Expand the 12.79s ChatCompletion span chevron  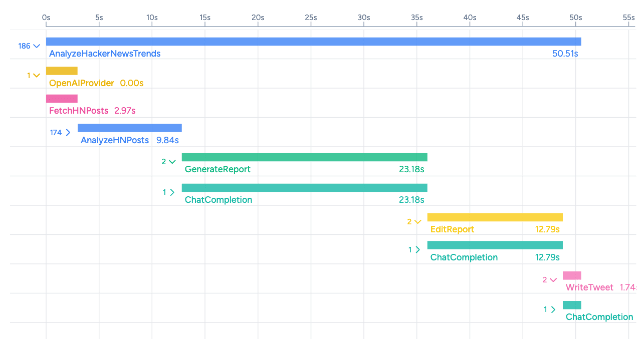tap(417, 250)
